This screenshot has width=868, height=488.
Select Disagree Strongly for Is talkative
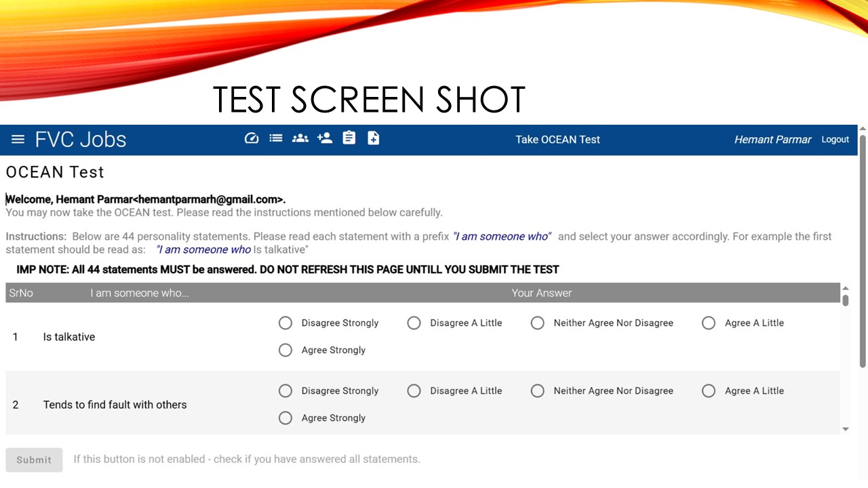tap(285, 323)
